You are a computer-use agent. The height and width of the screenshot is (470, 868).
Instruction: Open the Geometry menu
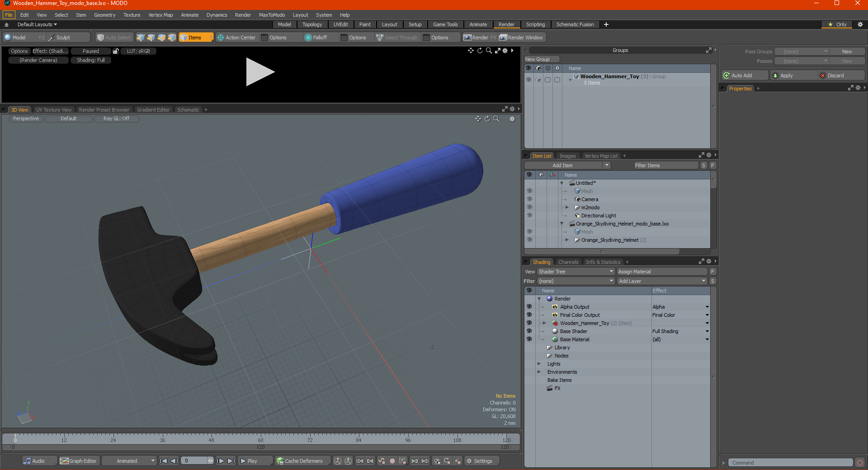pos(104,15)
